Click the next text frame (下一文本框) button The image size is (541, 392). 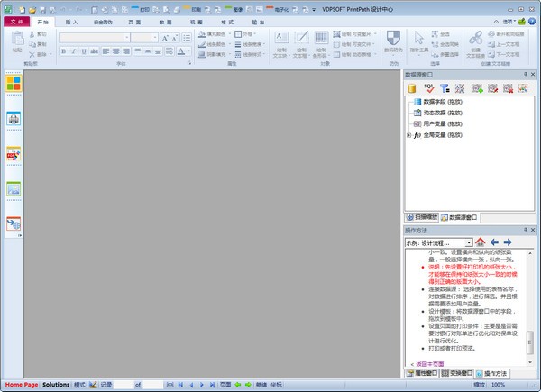coord(503,54)
